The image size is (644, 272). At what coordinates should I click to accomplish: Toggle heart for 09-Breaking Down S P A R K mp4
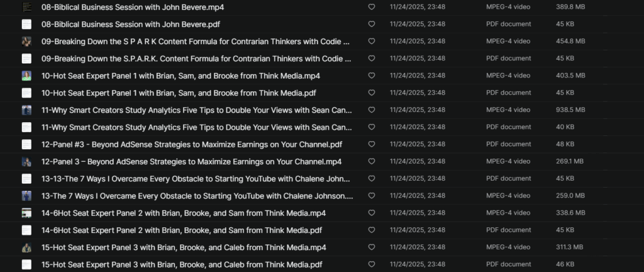click(x=371, y=42)
